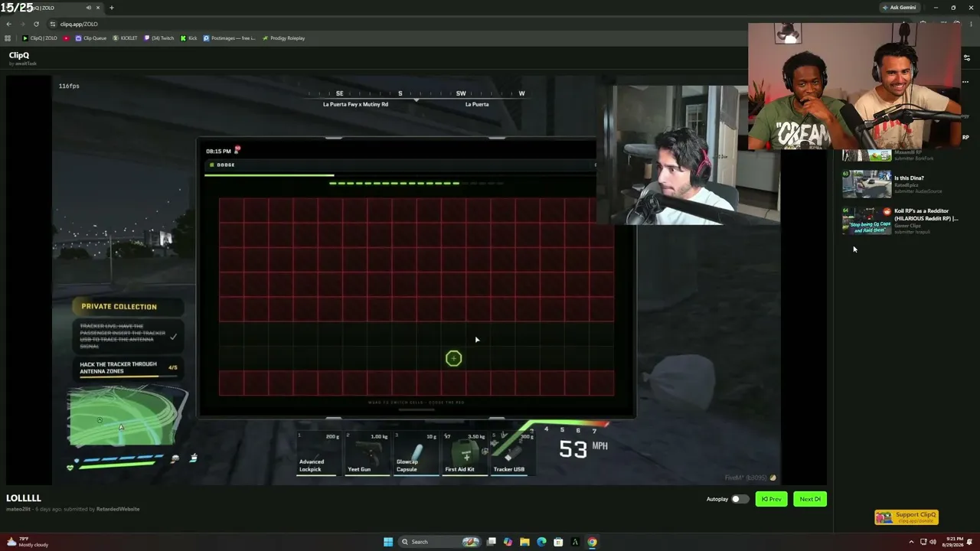Open the Clip Queue bookmark
Image resolution: width=980 pixels, height=551 pixels.
point(91,38)
